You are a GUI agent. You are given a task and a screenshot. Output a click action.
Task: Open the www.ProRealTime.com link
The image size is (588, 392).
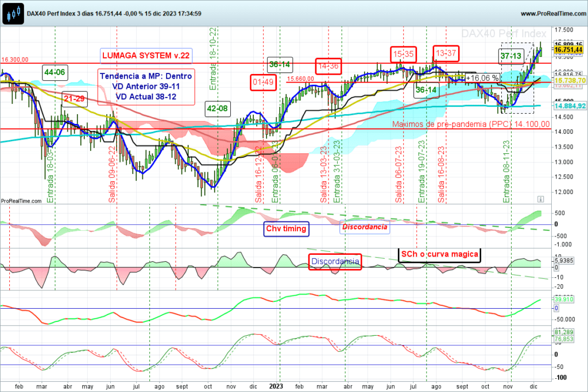pyautogui.click(x=554, y=14)
